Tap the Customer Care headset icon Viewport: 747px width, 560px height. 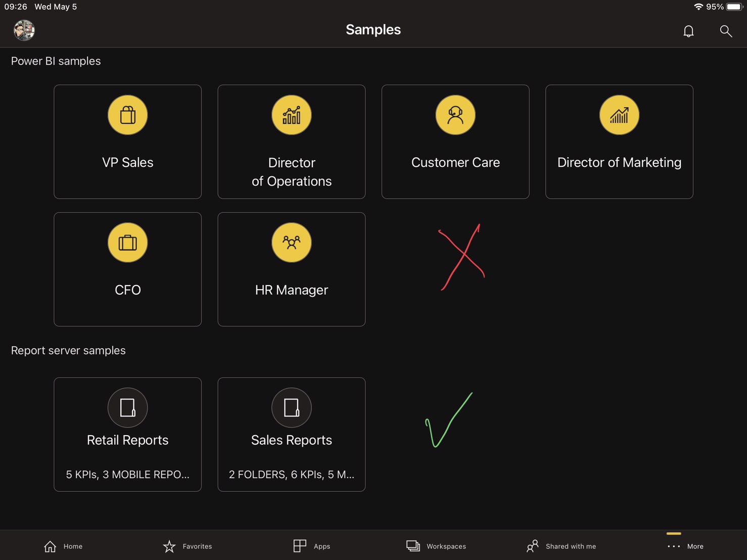(455, 115)
